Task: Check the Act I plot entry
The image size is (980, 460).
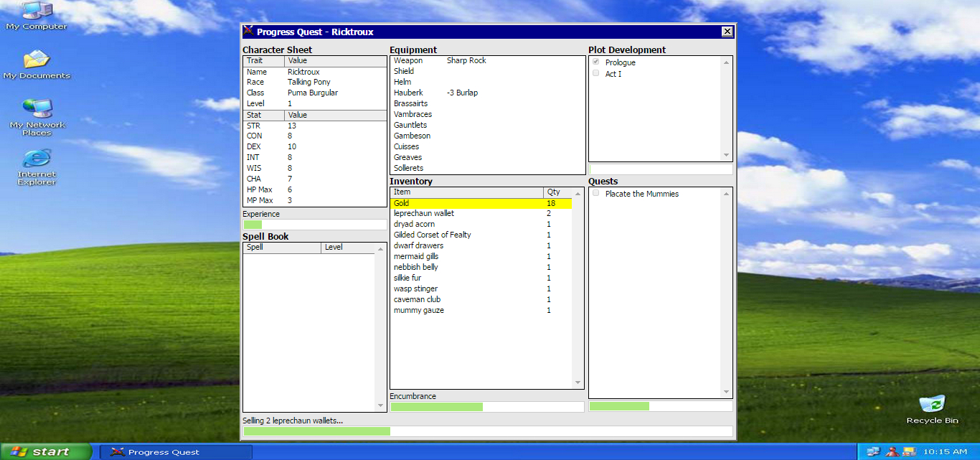Action: (595, 73)
